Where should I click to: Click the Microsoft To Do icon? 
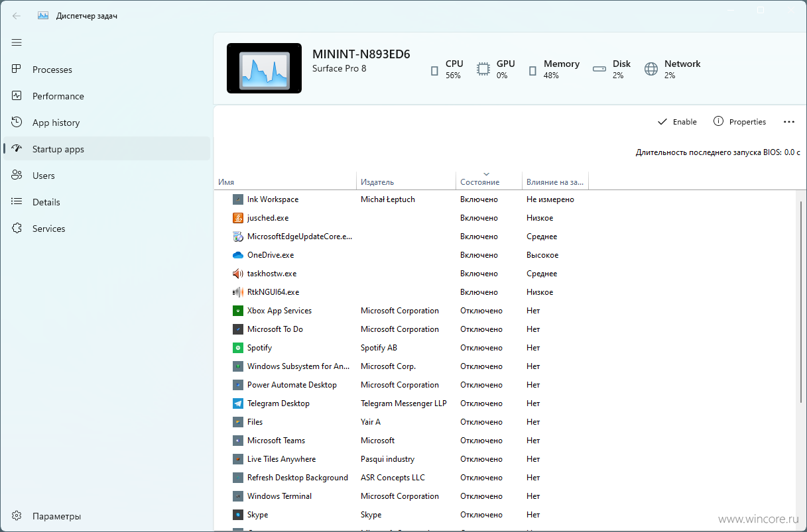pos(238,329)
